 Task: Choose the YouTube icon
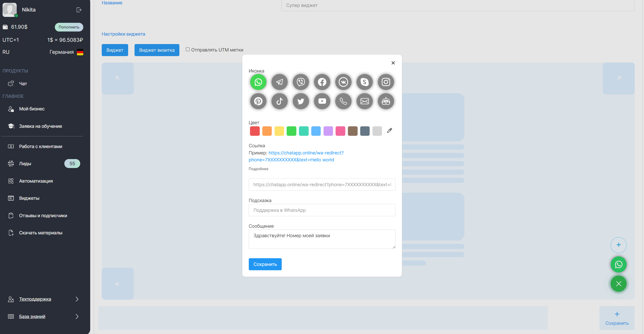[322, 101]
